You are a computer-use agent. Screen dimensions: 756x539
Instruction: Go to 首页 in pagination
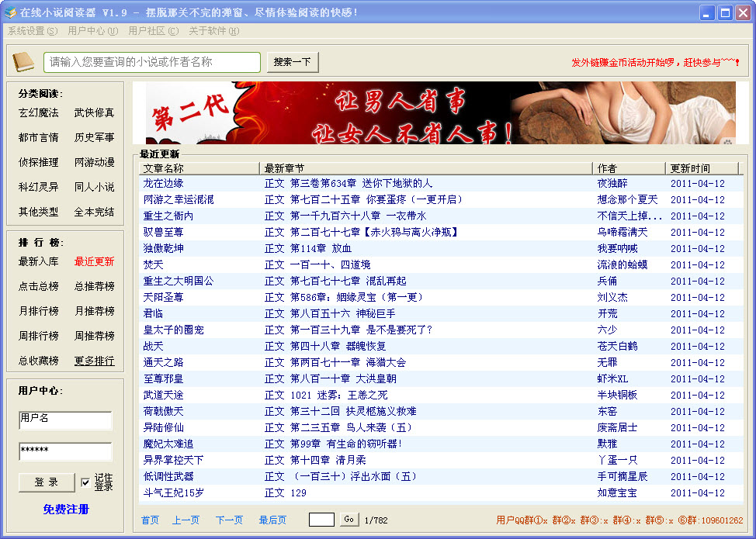pos(150,520)
